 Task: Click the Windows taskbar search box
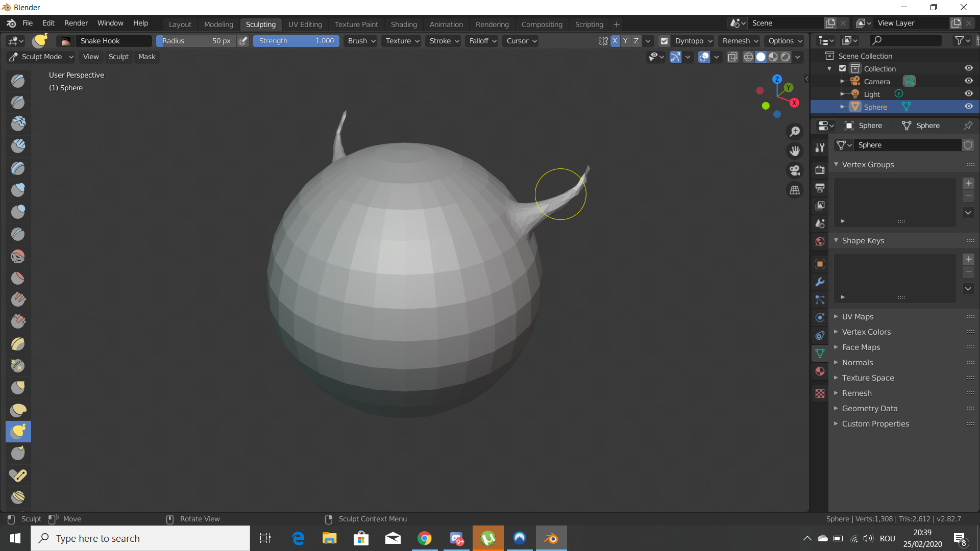point(140,538)
